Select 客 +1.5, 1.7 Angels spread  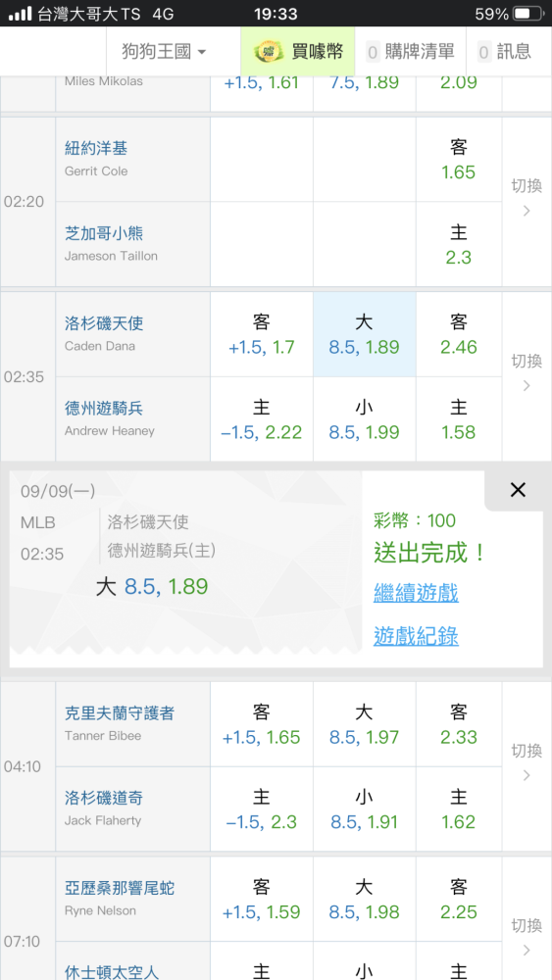pyautogui.click(x=262, y=334)
